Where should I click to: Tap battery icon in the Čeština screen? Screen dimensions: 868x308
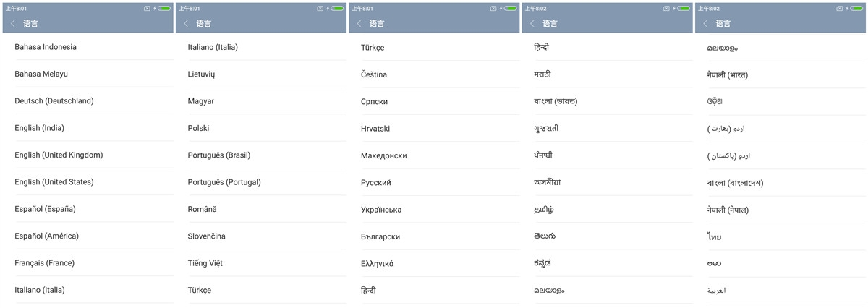tap(511, 9)
